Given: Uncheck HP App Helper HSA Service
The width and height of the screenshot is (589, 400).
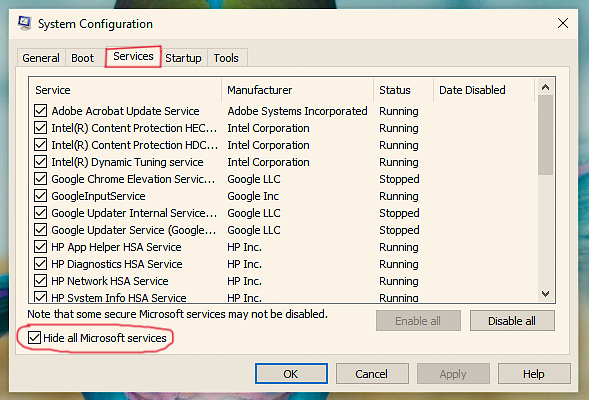Looking at the screenshot, I should pyautogui.click(x=40, y=247).
